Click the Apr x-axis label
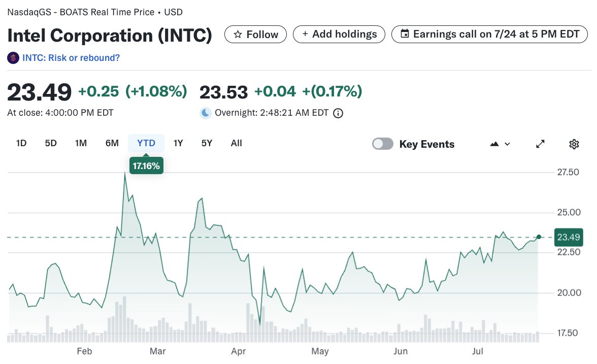The width and height of the screenshot is (597, 364). [x=239, y=351]
